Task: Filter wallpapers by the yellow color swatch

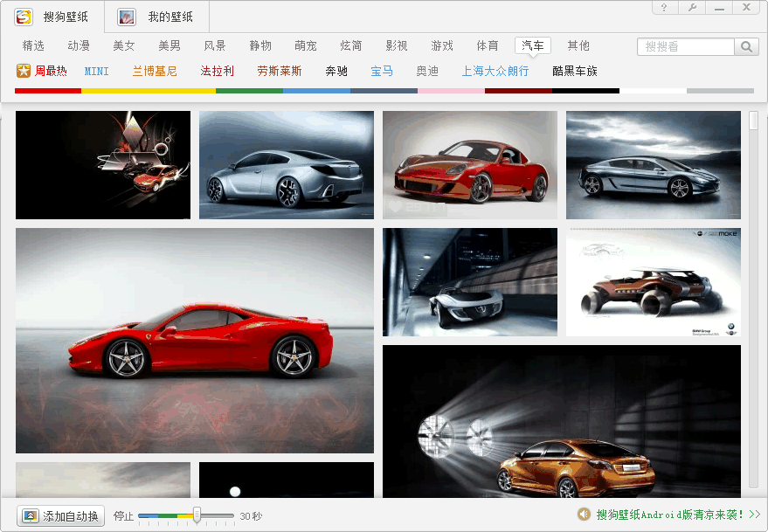Action: point(114,91)
